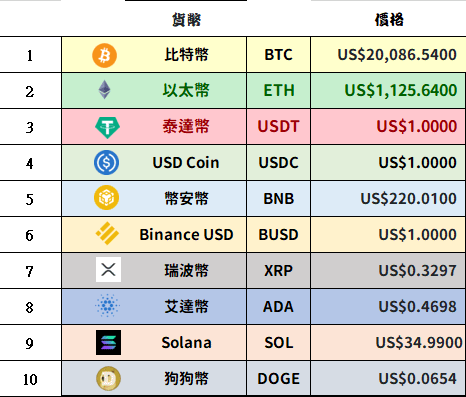Select the black Solana logo icon

(108, 342)
